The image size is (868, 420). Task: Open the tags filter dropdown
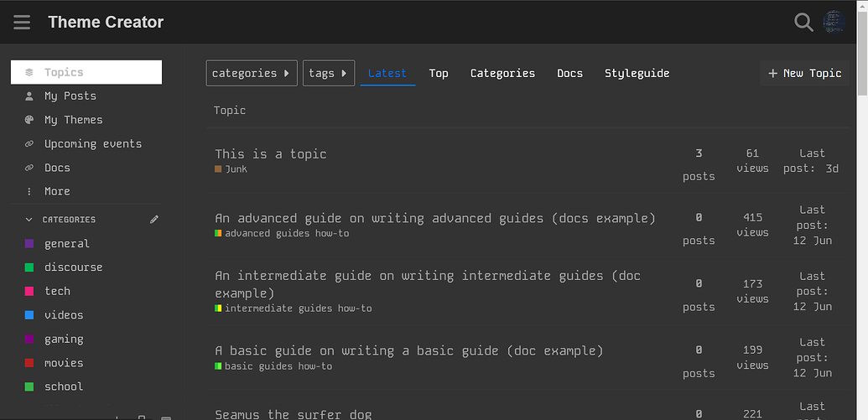(x=328, y=74)
